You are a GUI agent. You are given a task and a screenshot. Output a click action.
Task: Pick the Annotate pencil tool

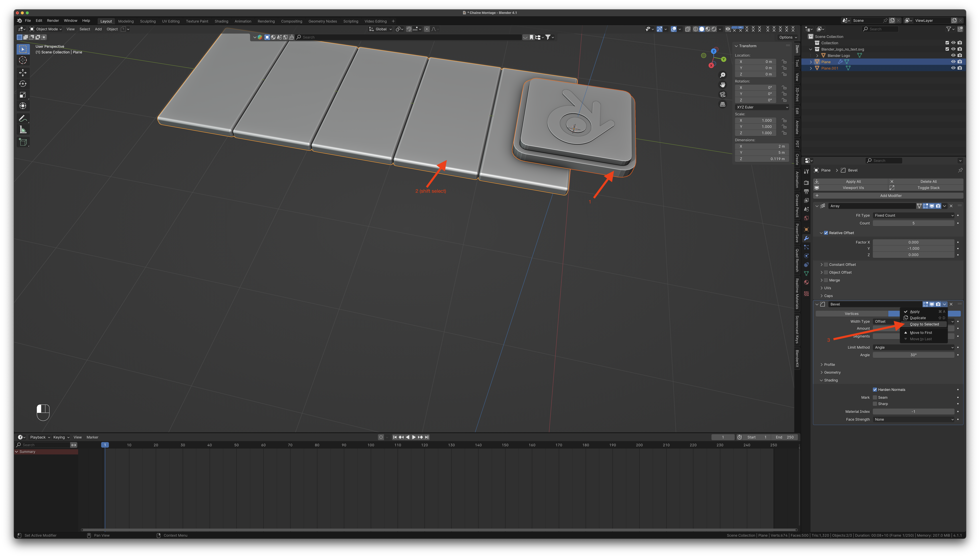click(23, 119)
